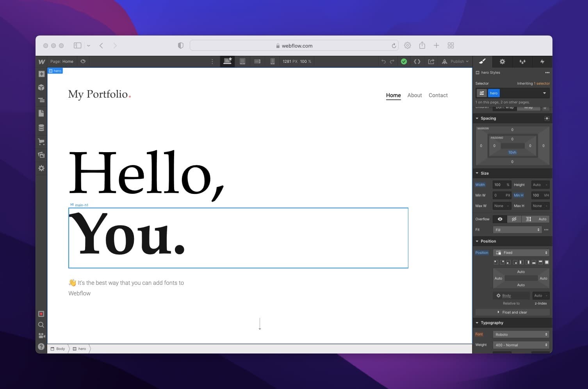
Task: Open the help question mark icon
Action: click(41, 346)
